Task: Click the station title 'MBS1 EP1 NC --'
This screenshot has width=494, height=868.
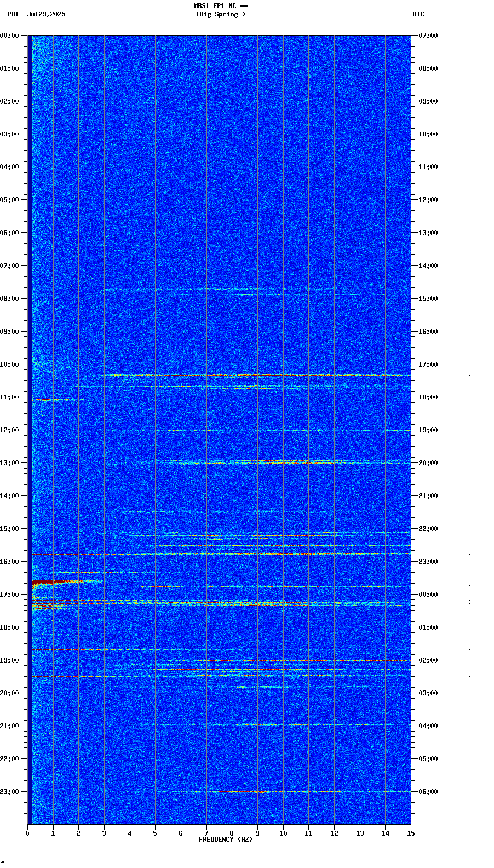Action: coord(221,6)
